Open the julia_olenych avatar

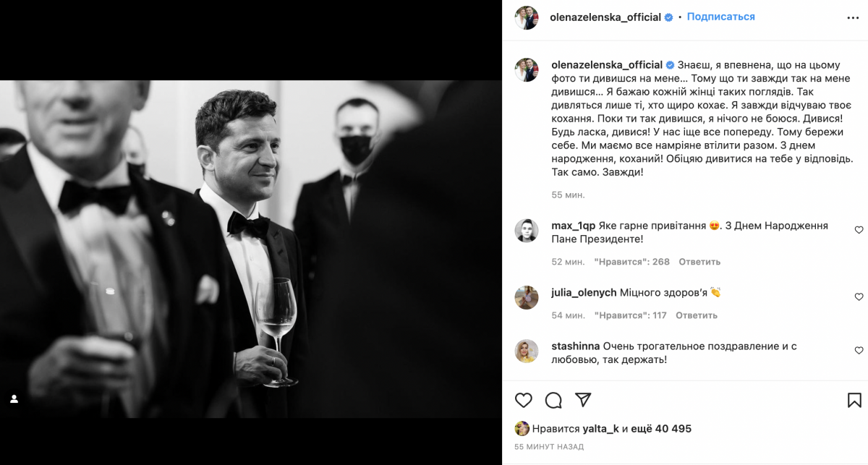[526, 297]
